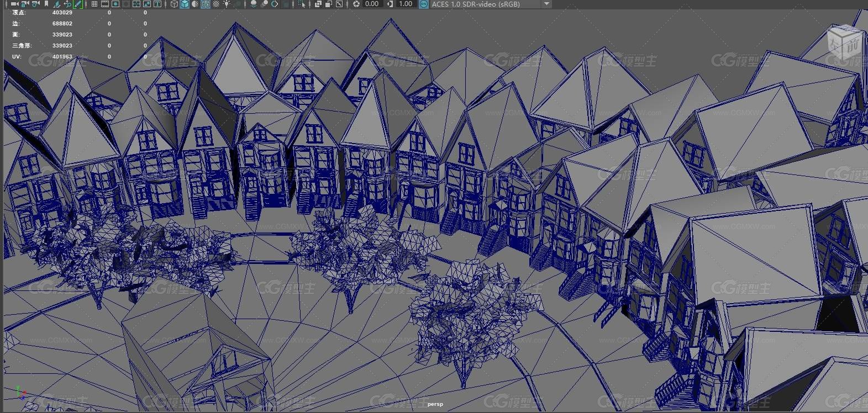The width and height of the screenshot is (868, 413).
Task: Toggle the X-Ray icon
Action: (318, 4)
